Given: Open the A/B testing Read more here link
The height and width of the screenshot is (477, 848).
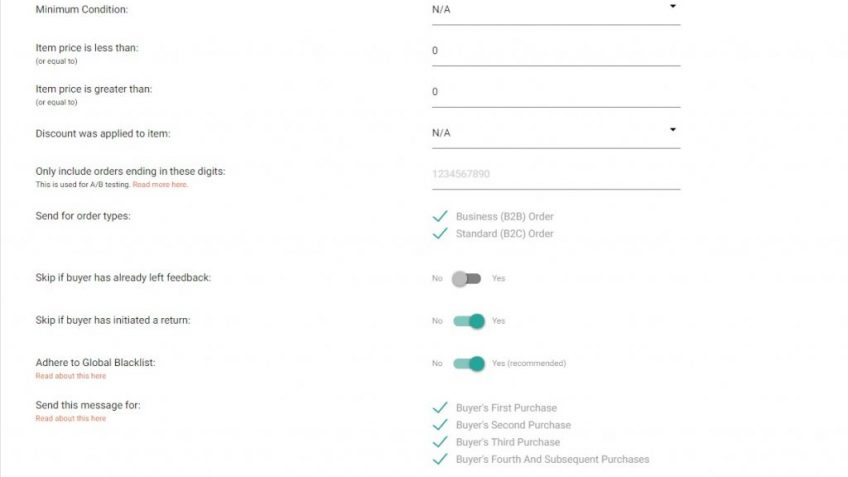Looking at the screenshot, I should [160, 184].
